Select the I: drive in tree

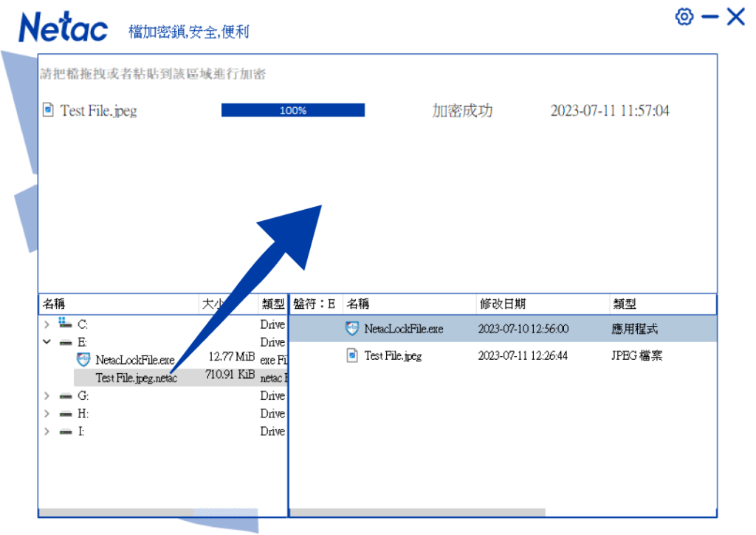pyautogui.click(x=81, y=432)
